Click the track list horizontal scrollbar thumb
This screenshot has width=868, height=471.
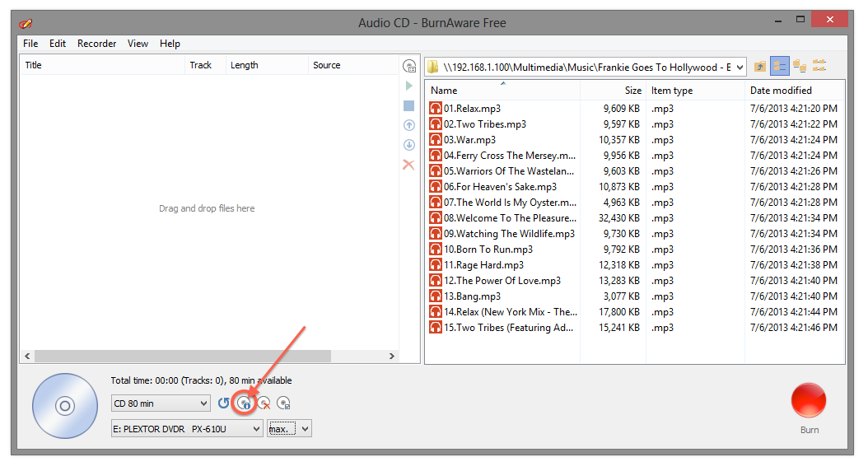(x=183, y=356)
